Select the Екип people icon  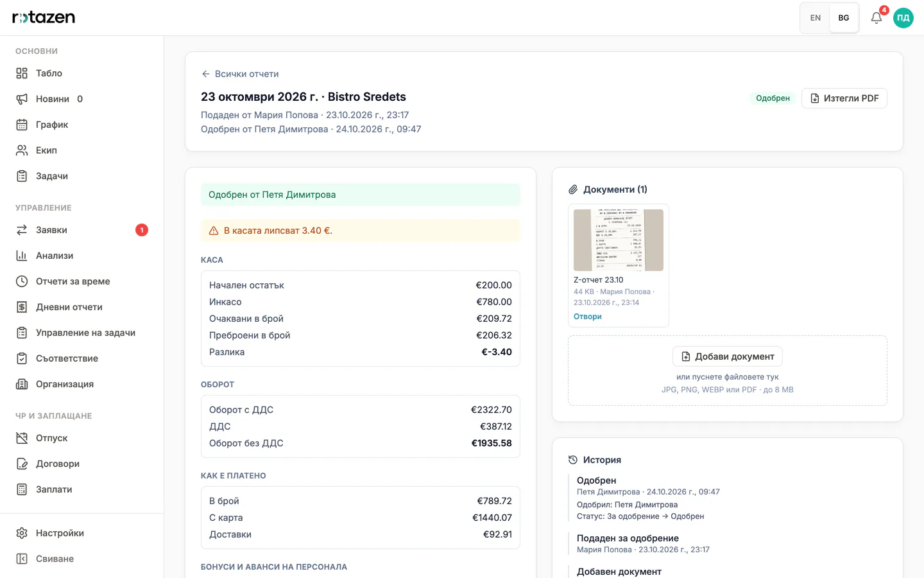tap(22, 150)
